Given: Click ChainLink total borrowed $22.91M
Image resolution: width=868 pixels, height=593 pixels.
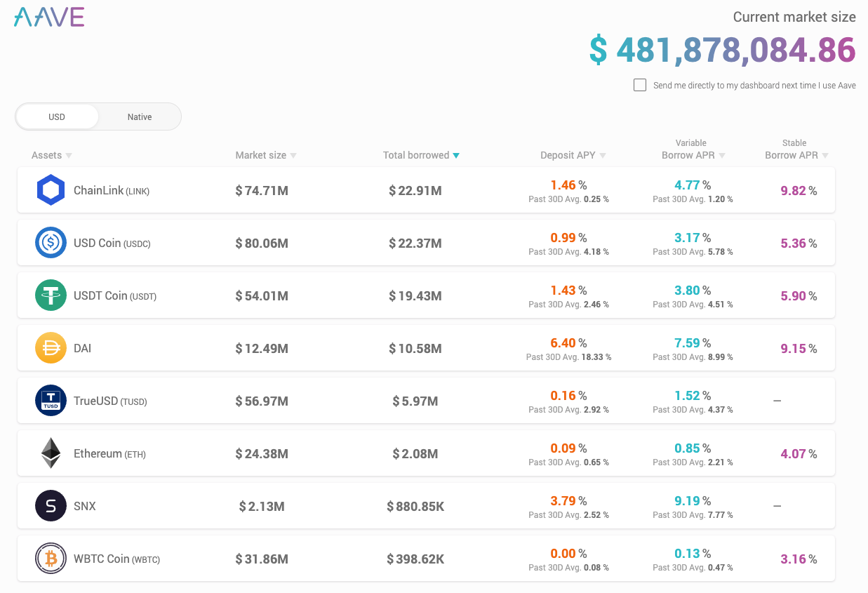Looking at the screenshot, I should tap(415, 190).
